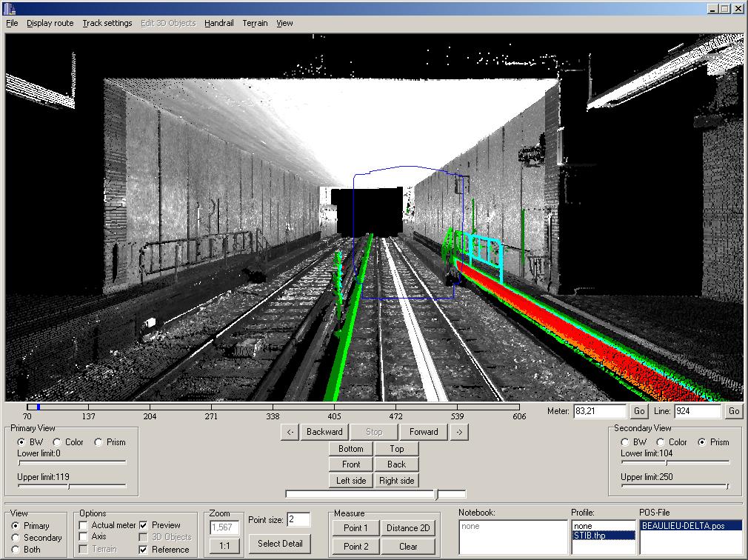Choose Both in View options
This screenshot has height=560, width=748.
[x=16, y=550]
